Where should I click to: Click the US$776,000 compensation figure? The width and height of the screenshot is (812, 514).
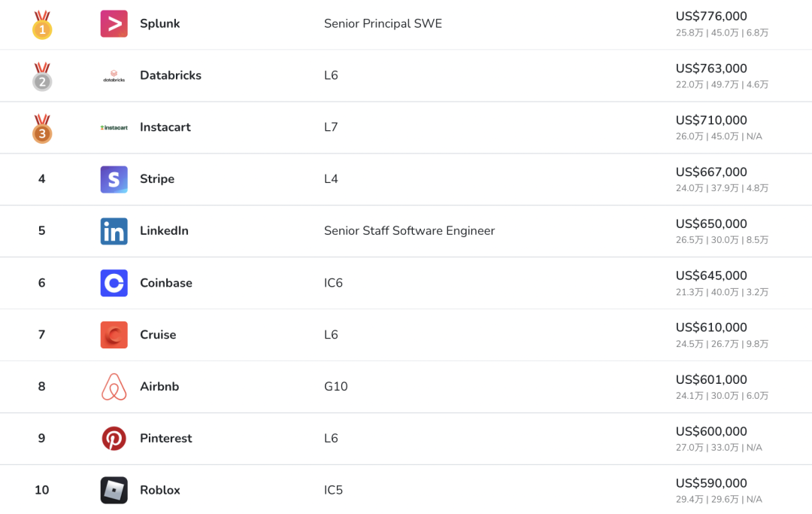pyautogui.click(x=710, y=17)
